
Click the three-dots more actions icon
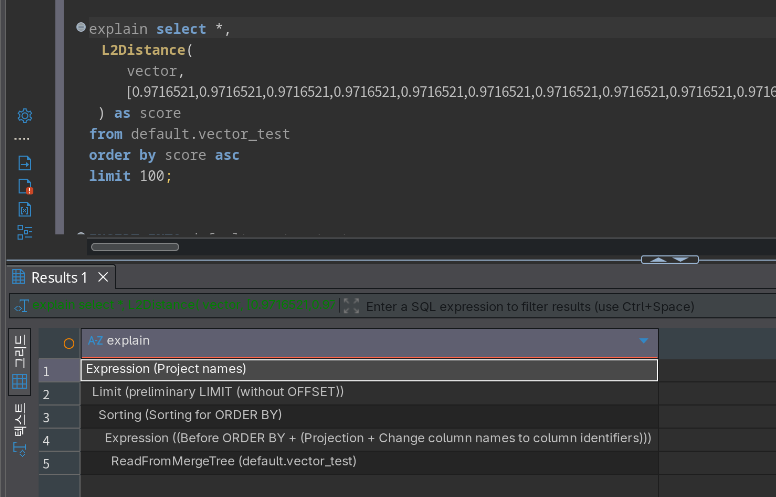point(22,139)
